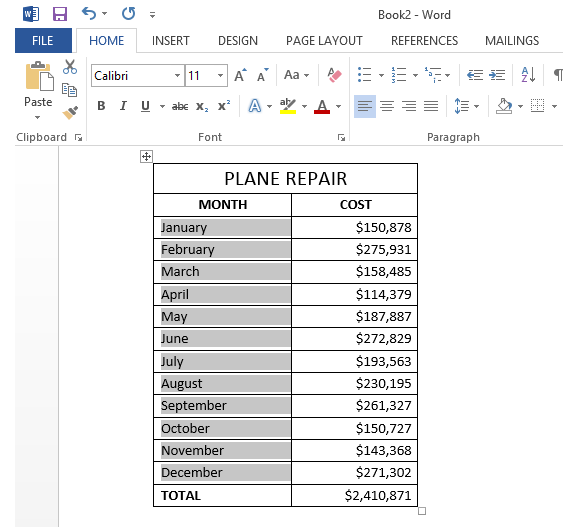Toggle Underline formatting
563x527 pixels.
coord(145,106)
